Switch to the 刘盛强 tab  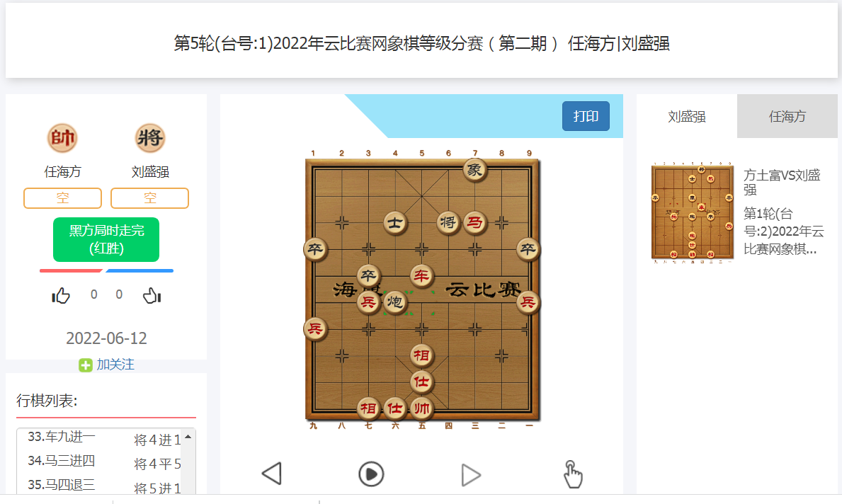click(687, 117)
